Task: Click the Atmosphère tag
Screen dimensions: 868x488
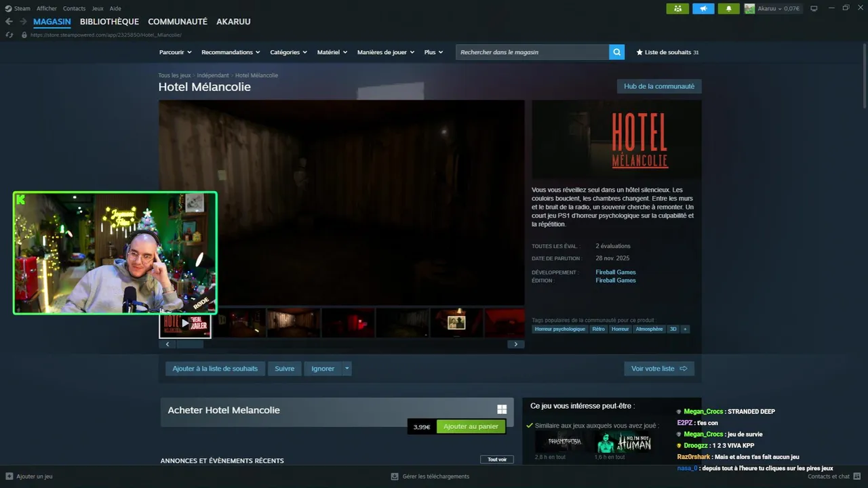Action: [x=649, y=329]
